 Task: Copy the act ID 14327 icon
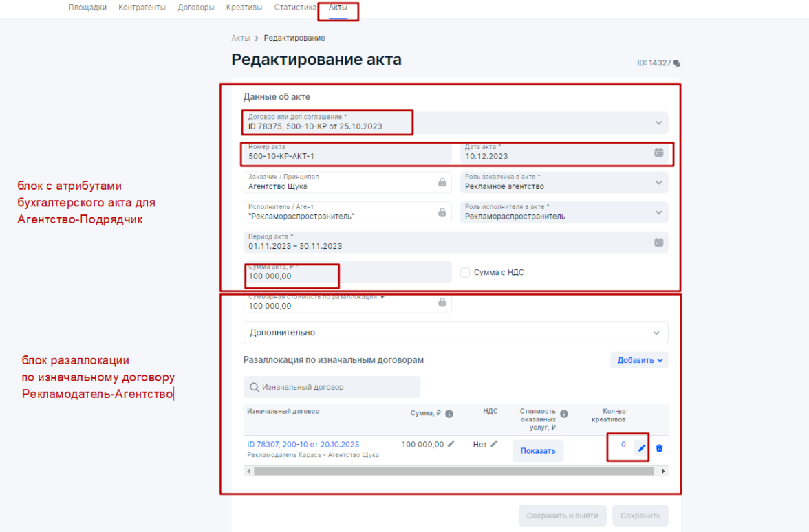677,63
